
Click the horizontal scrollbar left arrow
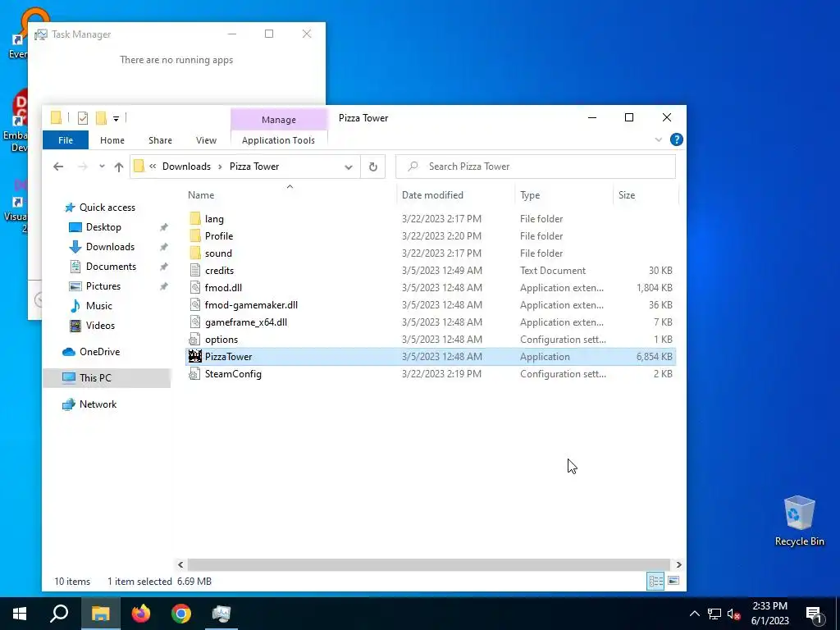click(180, 564)
